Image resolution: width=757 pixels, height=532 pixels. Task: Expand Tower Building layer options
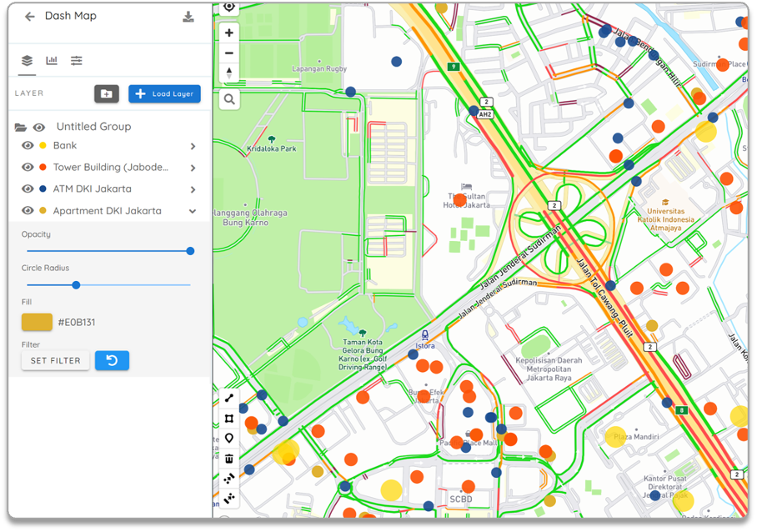(193, 168)
